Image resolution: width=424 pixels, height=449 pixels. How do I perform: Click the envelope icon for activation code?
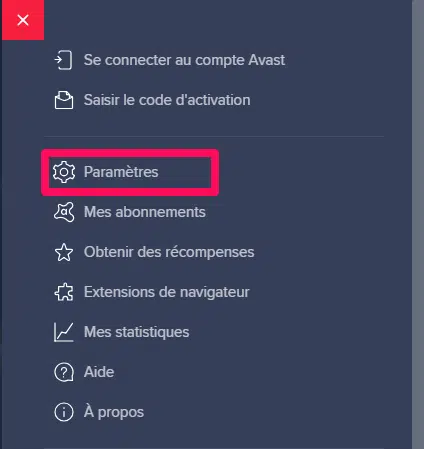pos(64,100)
